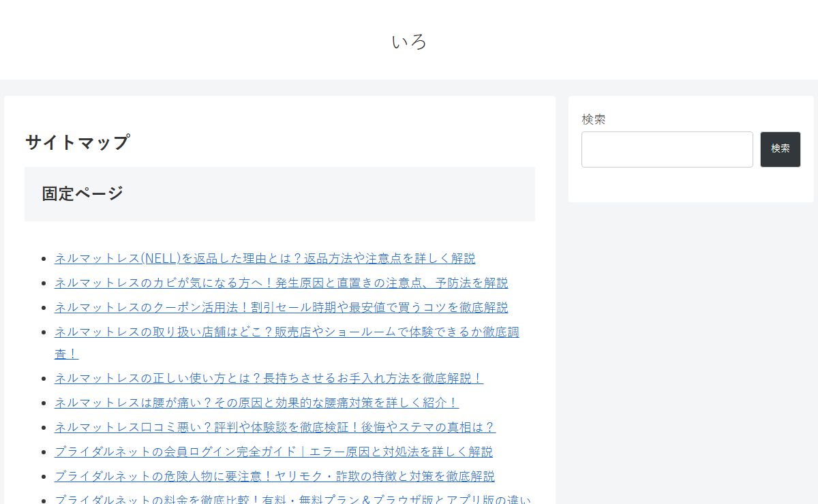Click the サイトマップ page heading
This screenshot has height=504, width=818.
77,142
